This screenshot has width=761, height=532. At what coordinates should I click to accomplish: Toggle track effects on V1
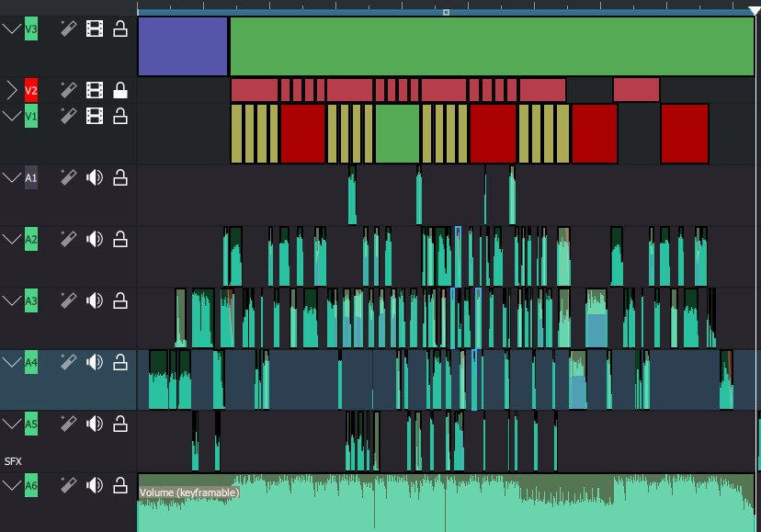tap(68, 116)
